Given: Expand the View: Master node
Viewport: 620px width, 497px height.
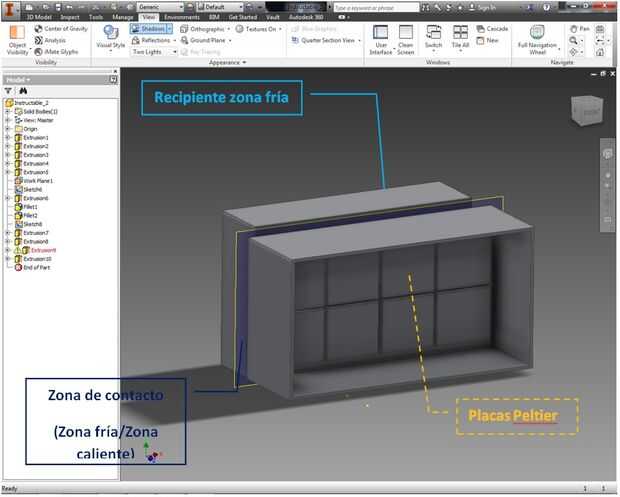Looking at the screenshot, I should coord(7,120).
